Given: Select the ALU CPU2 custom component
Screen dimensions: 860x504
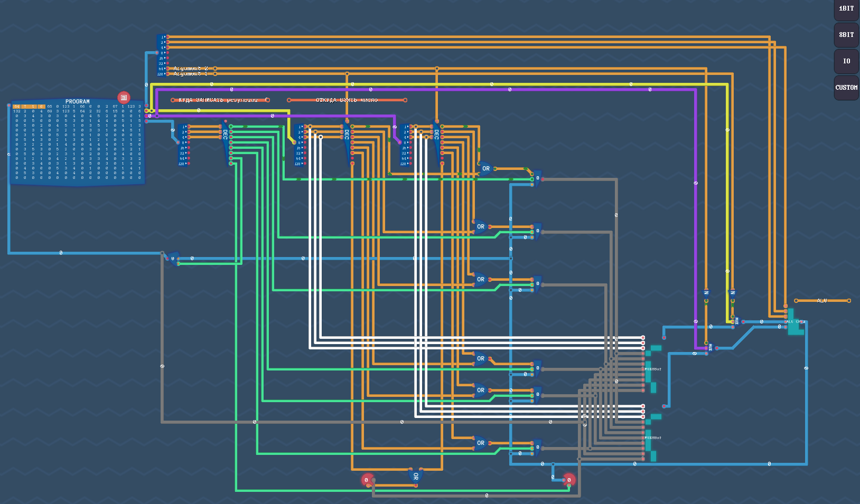Looking at the screenshot, I should click(795, 323).
